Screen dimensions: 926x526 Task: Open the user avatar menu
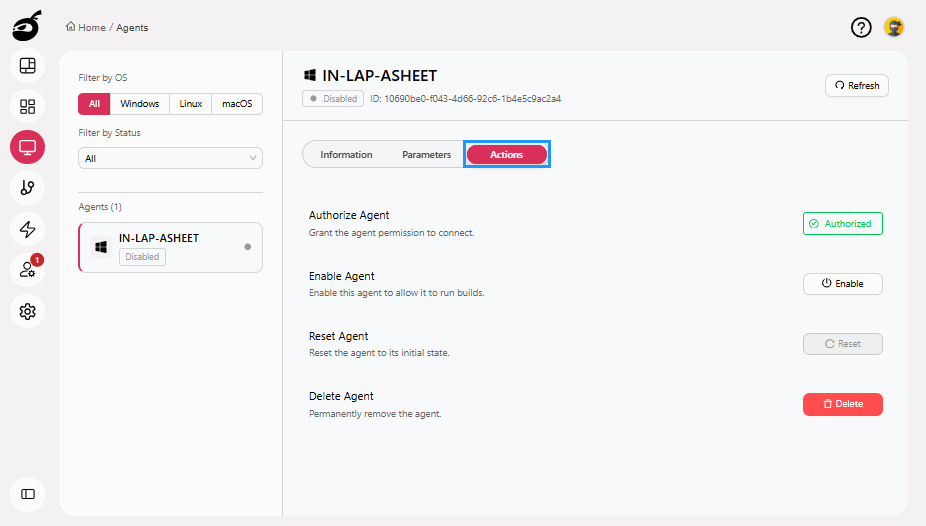pos(894,27)
